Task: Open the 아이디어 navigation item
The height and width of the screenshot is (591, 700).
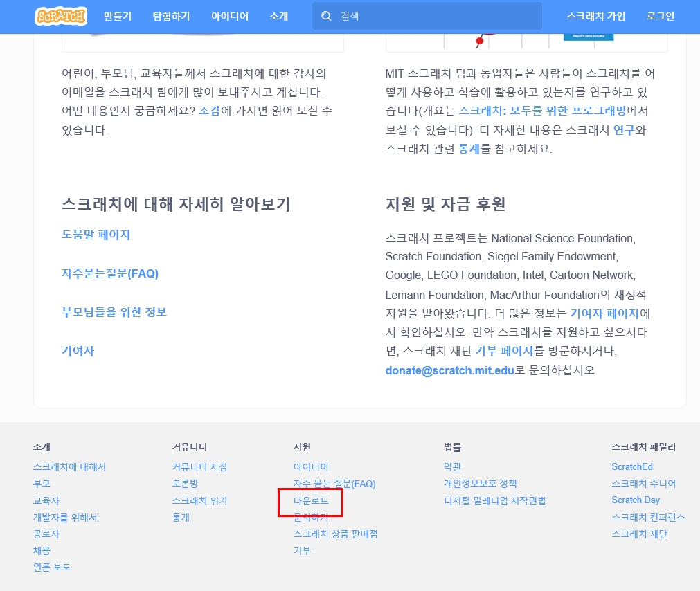Action: 230,17
